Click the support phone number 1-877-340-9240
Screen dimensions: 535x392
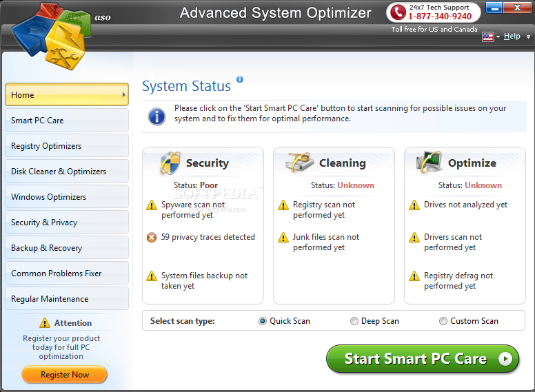point(440,16)
